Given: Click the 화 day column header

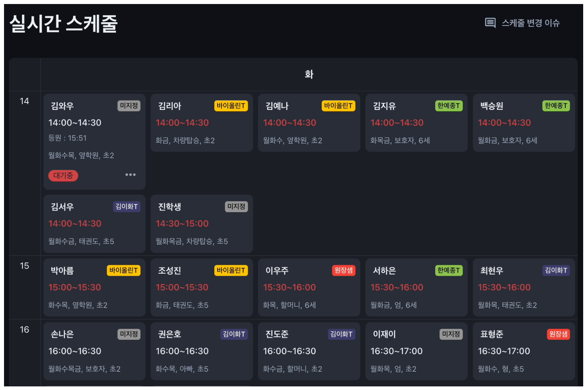Looking at the screenshot, I should pos(309,74).
